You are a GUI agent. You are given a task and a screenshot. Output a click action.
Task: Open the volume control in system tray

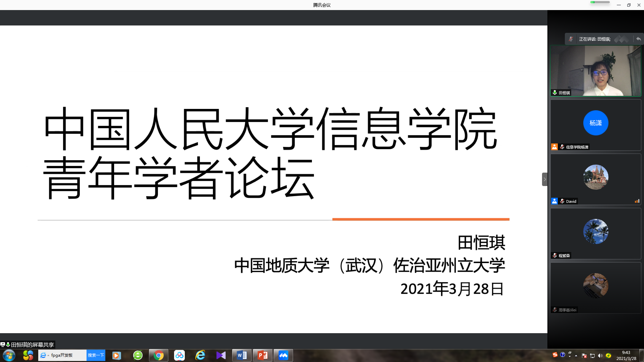pyautogui.click(x=600, y=356)
